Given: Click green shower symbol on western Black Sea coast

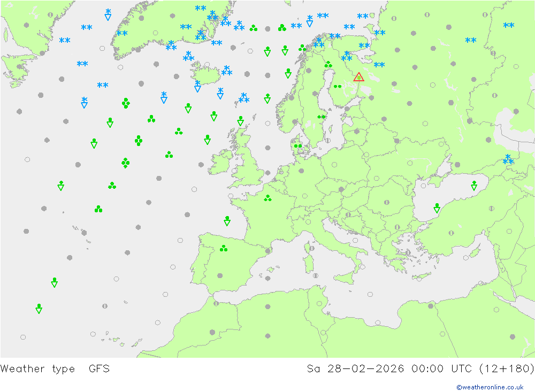Looking at the screenshot, I should [x=437, y=208].
